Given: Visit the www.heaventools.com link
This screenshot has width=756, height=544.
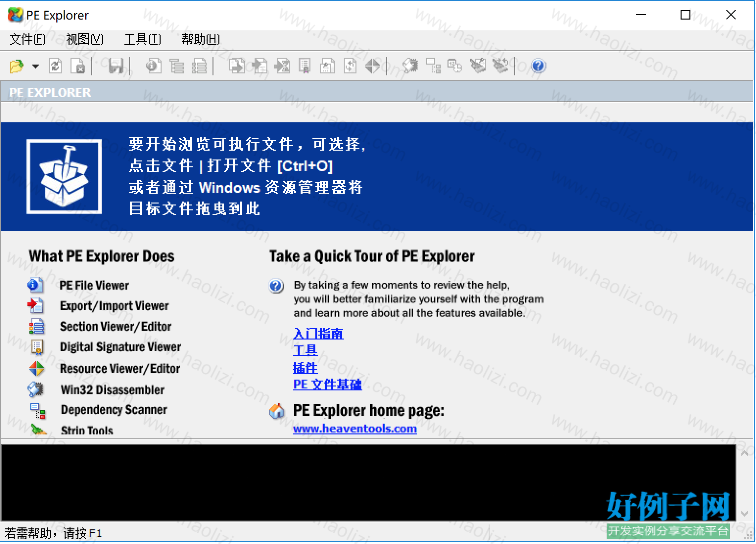Looking at the screenshot, I should pyautogui.click(x=355, y=429).
